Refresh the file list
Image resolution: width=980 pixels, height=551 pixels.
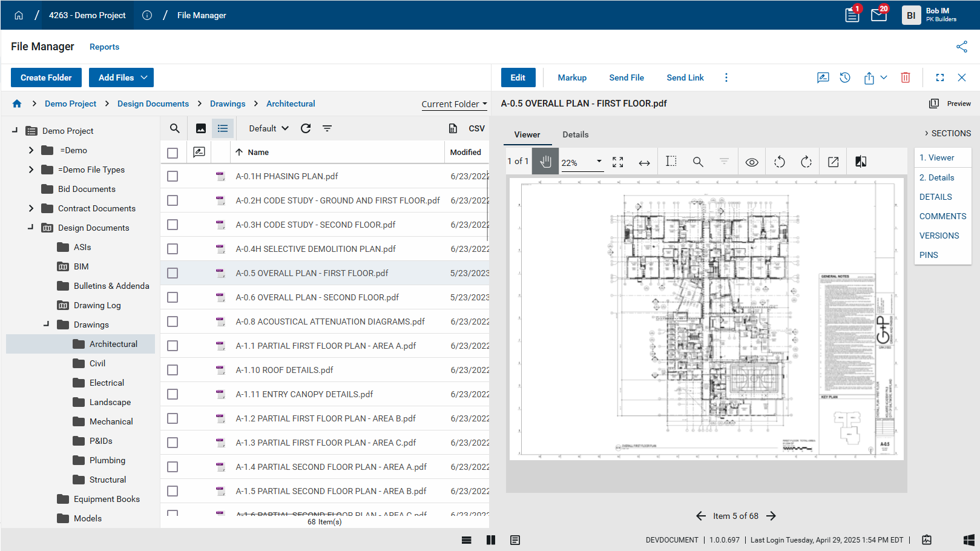click(306, 128)
